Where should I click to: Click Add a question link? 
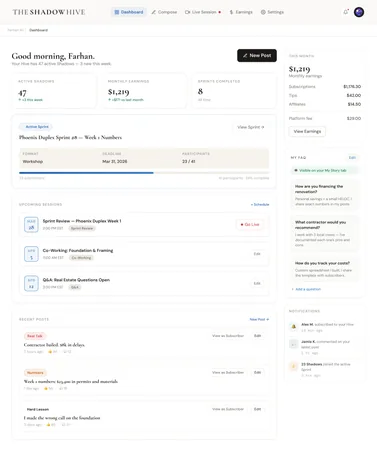pyautogui.click(x=306, y=289)
